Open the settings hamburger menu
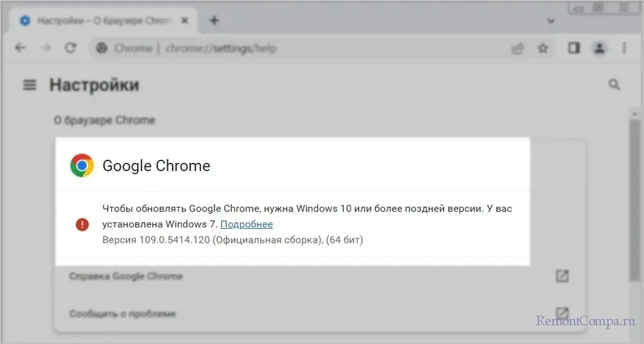 [30, 85]
